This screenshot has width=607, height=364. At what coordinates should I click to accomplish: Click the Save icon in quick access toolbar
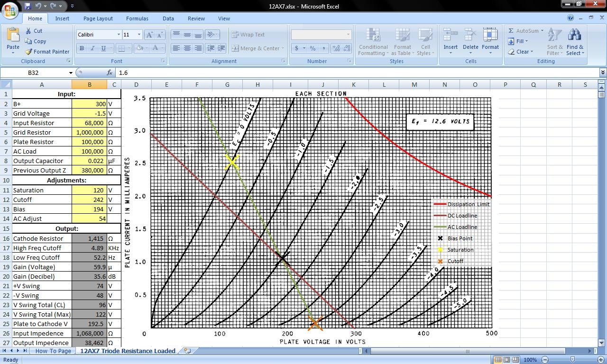coord(28,6)
